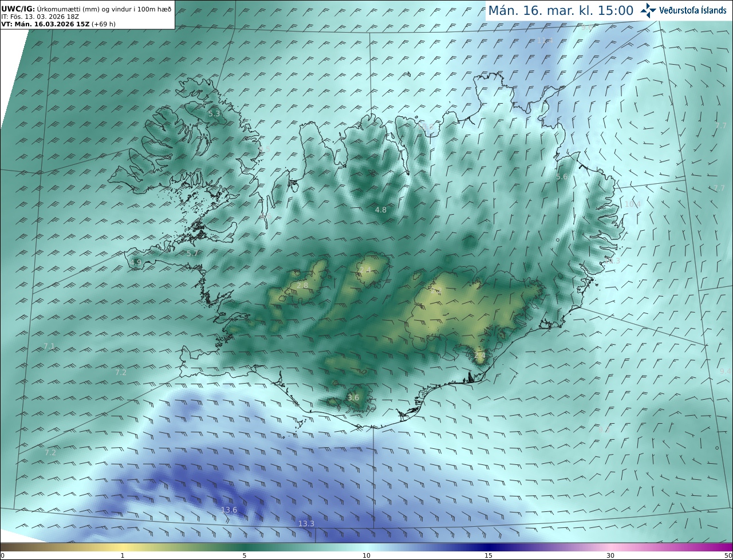
Task: Click the magenta colorbar end at tick 50
Action: click(730, 547)
